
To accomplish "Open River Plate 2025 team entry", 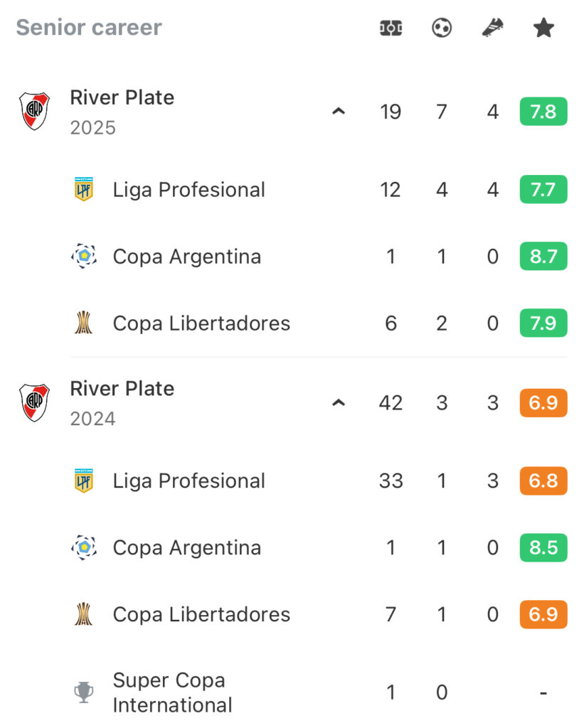I will pos(122,112).
